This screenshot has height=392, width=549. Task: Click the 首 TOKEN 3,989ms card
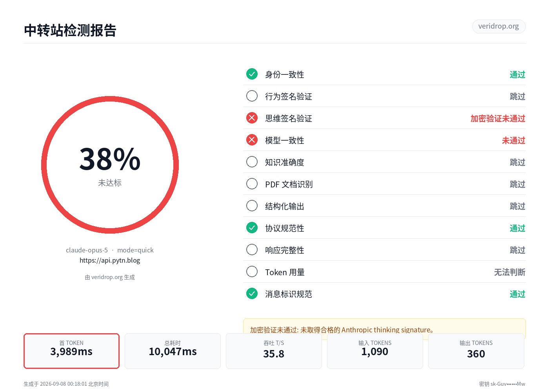(x=71, y=351)
